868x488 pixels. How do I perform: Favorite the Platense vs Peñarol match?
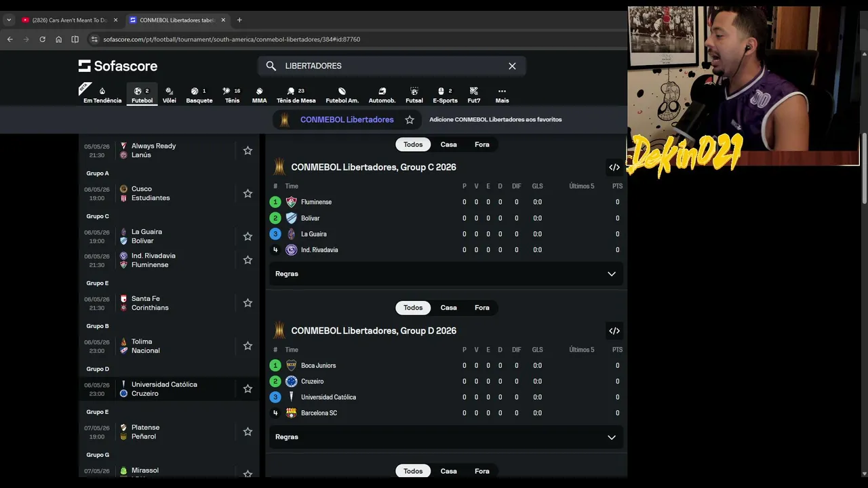coord(248,432)
